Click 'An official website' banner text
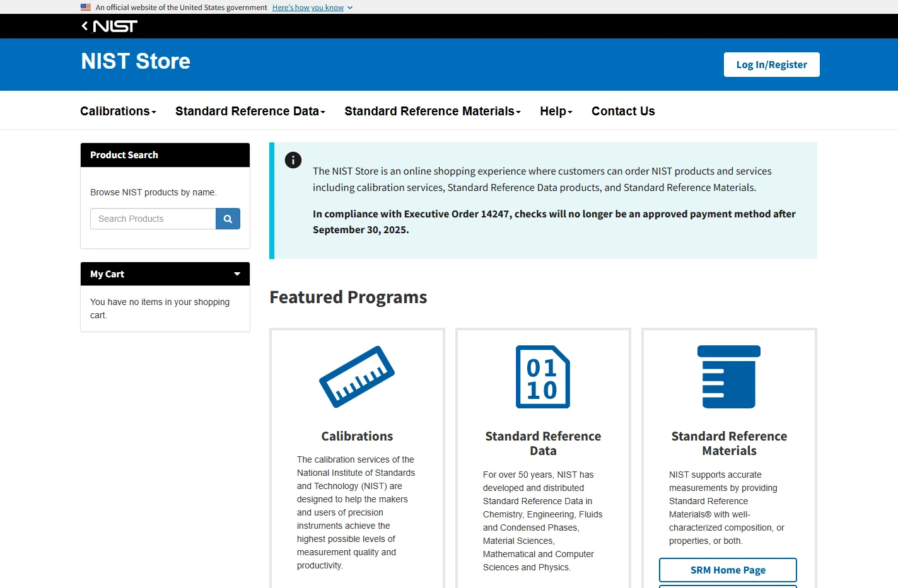The width and height of the screenshot is (898, 588). pyautogui.click(x=182, y=8)
